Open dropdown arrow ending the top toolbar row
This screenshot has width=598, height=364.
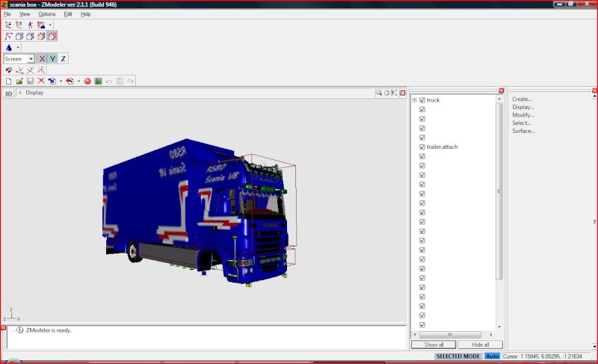[x=50, y=25]
